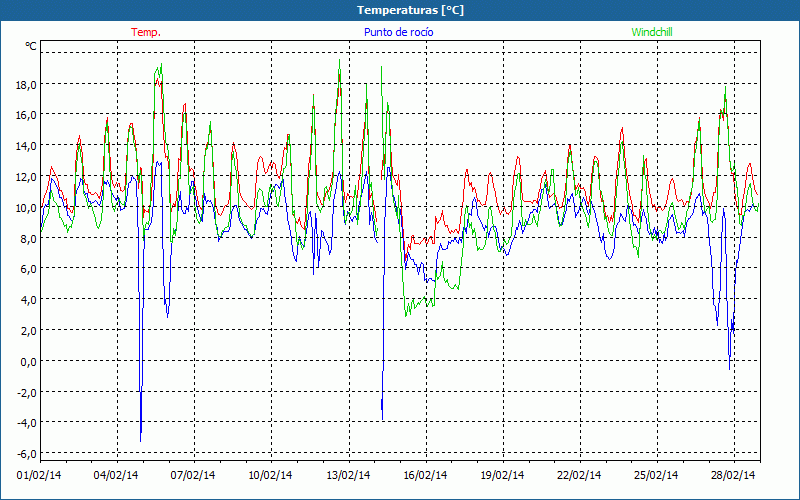Click the 18,0 y-axis value
Screen dimensions: 800x500
26,85
